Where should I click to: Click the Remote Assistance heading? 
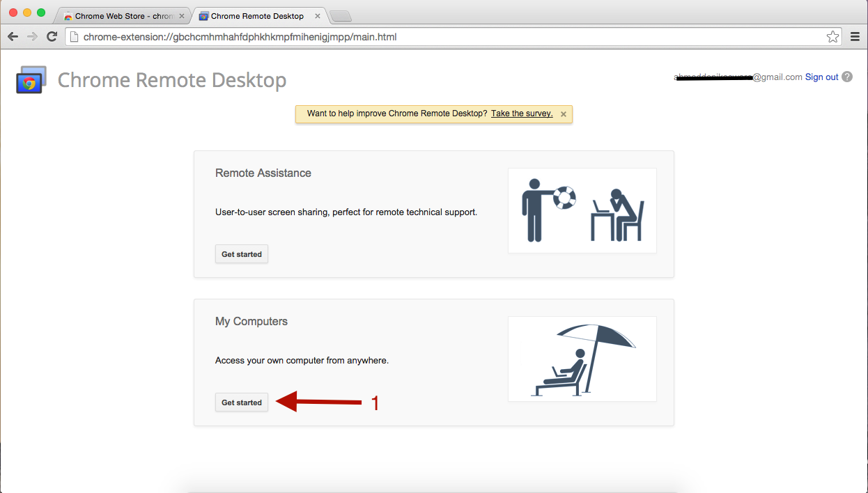click(x=263, y=173)
